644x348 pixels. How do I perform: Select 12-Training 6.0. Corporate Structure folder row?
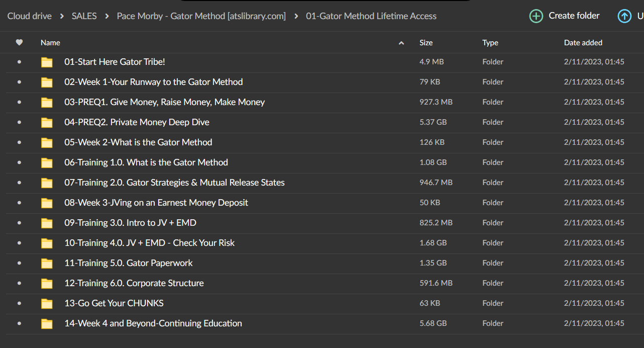(134, 283)
